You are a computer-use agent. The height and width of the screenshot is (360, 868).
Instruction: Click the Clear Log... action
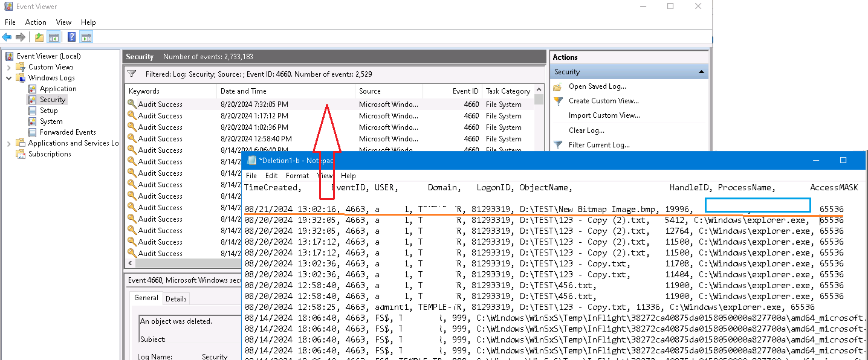coord(586,130)
